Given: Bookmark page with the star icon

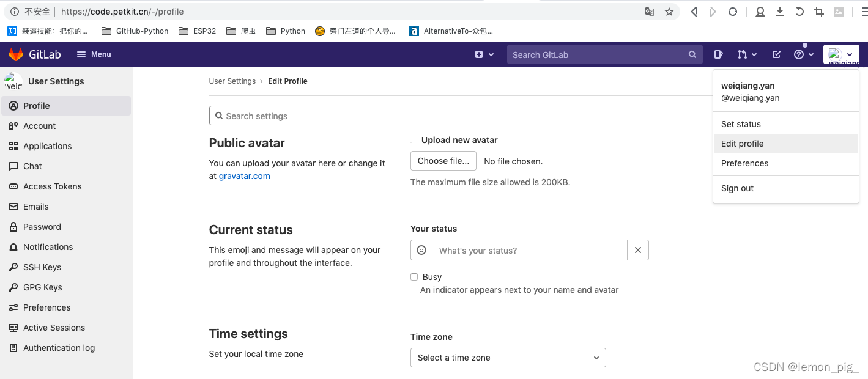Looking at the screenshot, I should click(669, 12).
